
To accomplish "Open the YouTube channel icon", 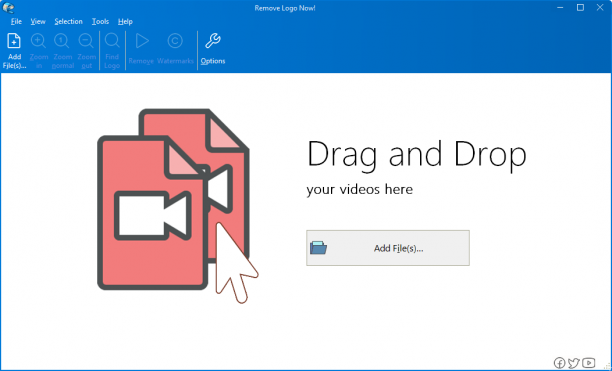I will coord(589,362).
